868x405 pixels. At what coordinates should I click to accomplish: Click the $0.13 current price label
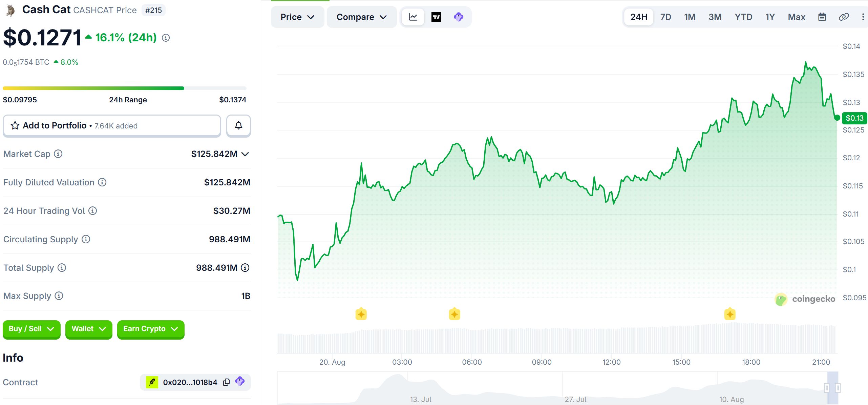coord(854,118)
